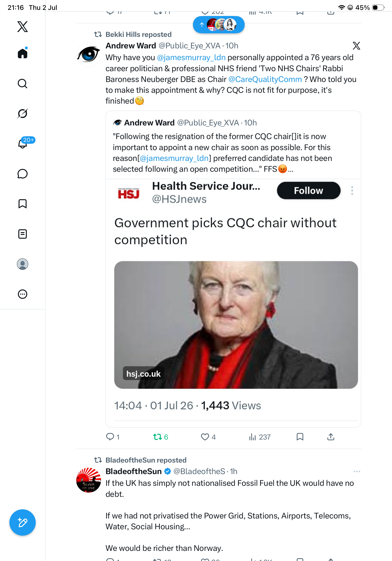Open Profile avatar in the sidebar
The width and height of the screenshot is (392, 561).
pos(23,264)
